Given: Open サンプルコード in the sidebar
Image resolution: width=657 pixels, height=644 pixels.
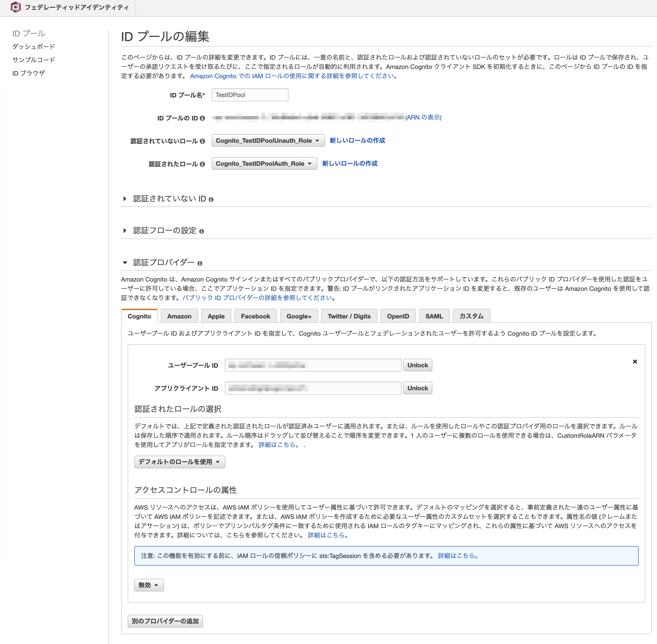Looking at the screenshot, I should (34, 60).
